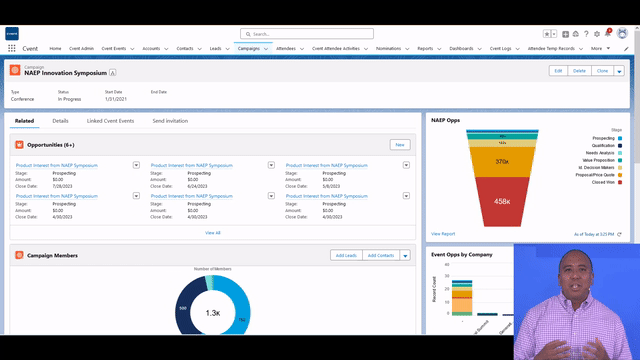Open the Salesforce Help question mark
Viewport: 640px width, 360px height.
586,34
